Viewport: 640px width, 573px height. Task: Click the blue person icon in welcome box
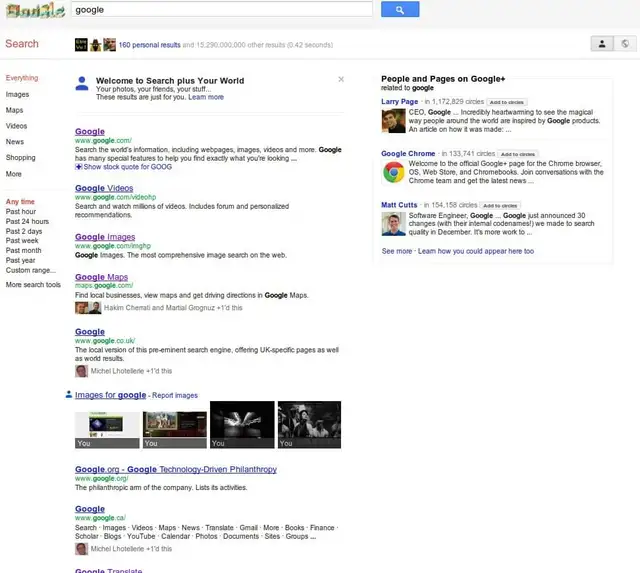tap(82, 84)
